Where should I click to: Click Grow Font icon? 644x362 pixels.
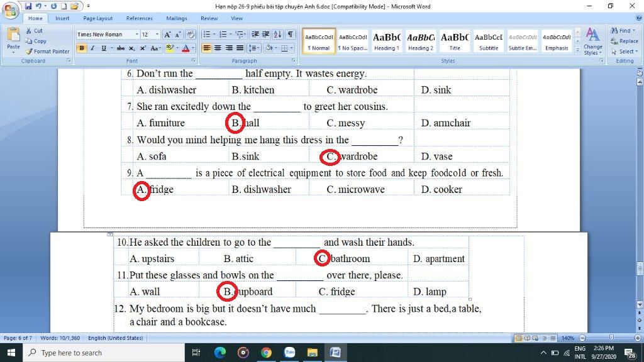[167, 35]
